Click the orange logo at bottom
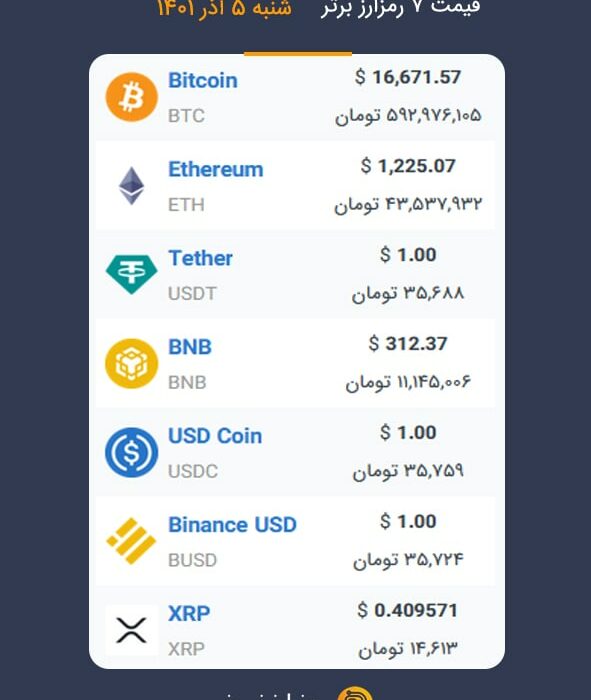 pos(355,693)
